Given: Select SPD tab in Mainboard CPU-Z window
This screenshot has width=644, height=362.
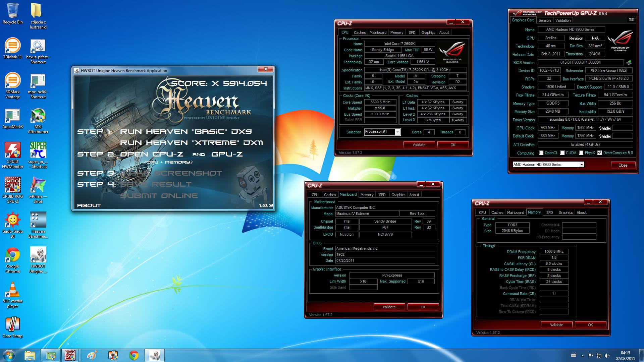Looking at the screenshot, I should 382,195.
